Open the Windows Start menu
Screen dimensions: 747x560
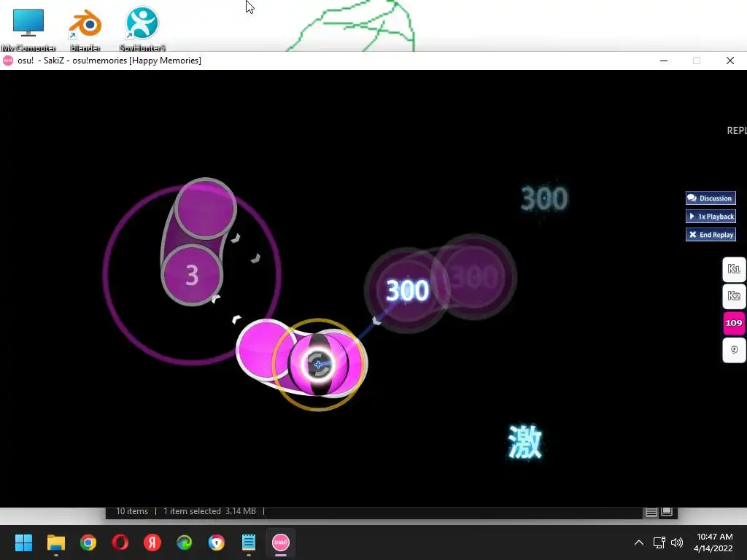(x=23, y=542)
